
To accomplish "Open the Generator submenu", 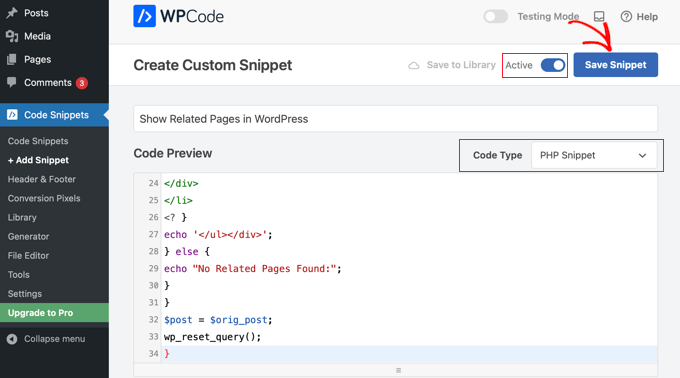I will coord(28,236).
